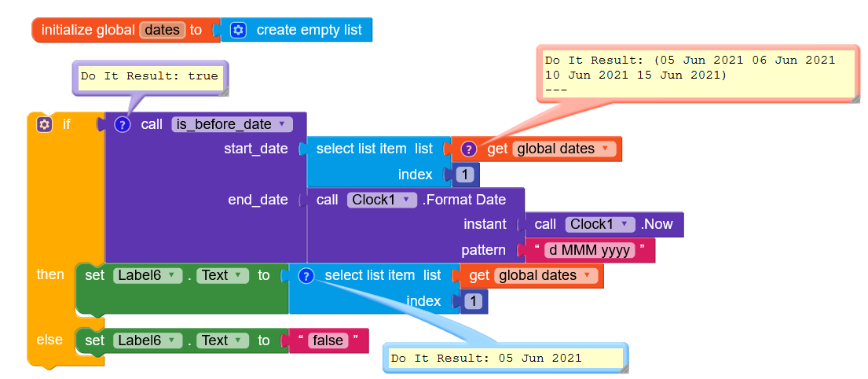This screenshot has width=868, height=379.
Task: Click the 'instant' label in Format Date
Action: coord(485,224)
